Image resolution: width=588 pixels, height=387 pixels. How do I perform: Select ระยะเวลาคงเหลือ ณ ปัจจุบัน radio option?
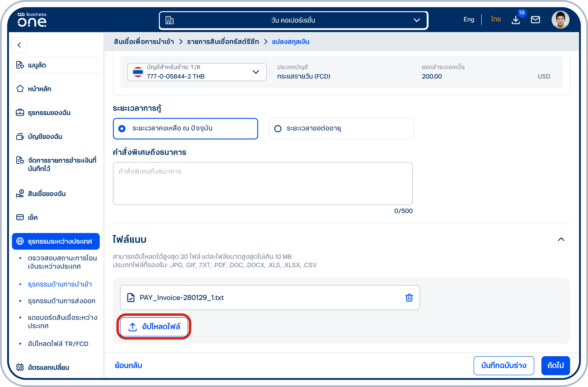[x=186, y=129]
